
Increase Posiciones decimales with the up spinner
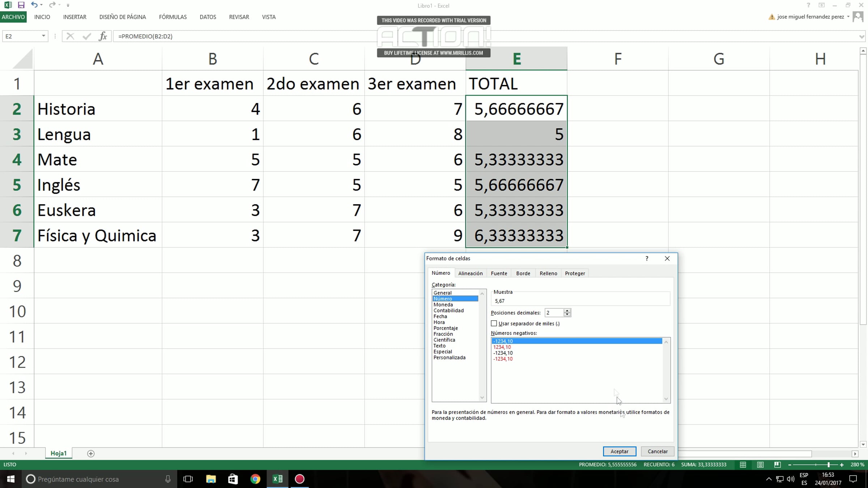pyautogui.click(x=567, y=311)
